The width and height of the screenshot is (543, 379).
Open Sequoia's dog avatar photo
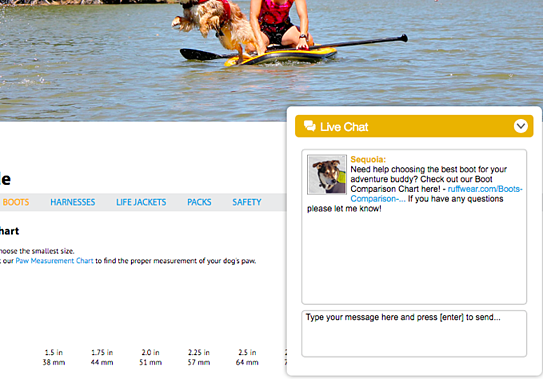point(327,174)
